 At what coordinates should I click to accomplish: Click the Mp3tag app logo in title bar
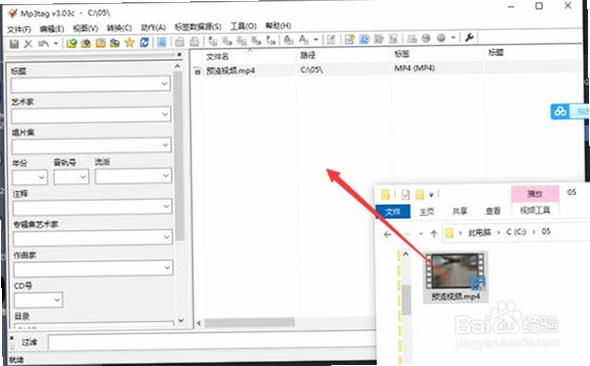pos(13,14)
